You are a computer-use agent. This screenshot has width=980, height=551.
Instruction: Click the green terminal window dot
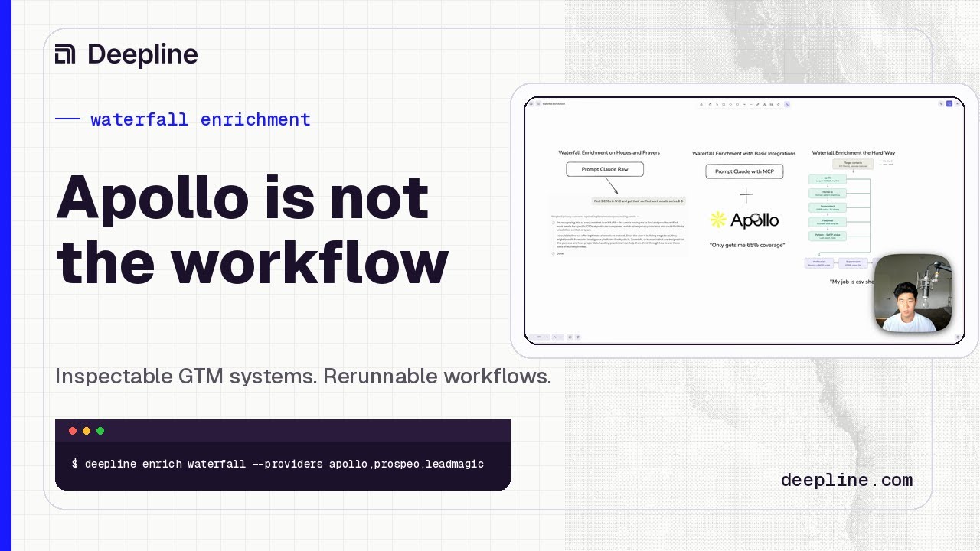[100, 431]
